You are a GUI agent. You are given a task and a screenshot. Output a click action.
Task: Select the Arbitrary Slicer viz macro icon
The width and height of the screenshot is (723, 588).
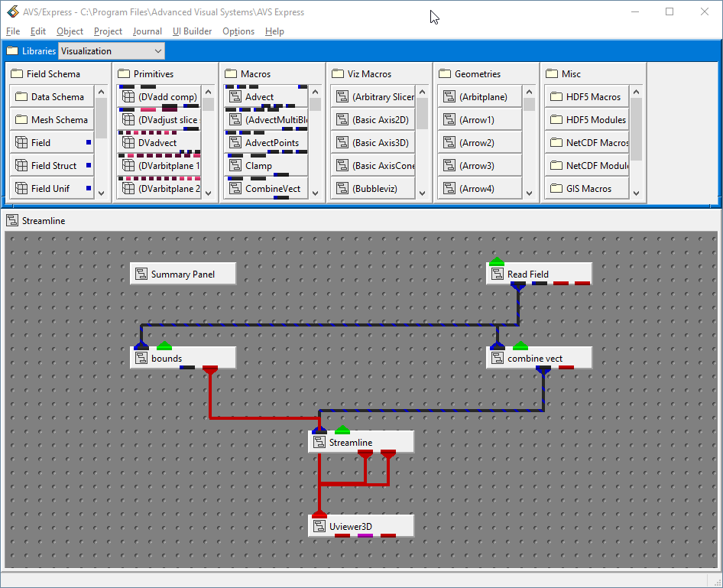point(342,97)
